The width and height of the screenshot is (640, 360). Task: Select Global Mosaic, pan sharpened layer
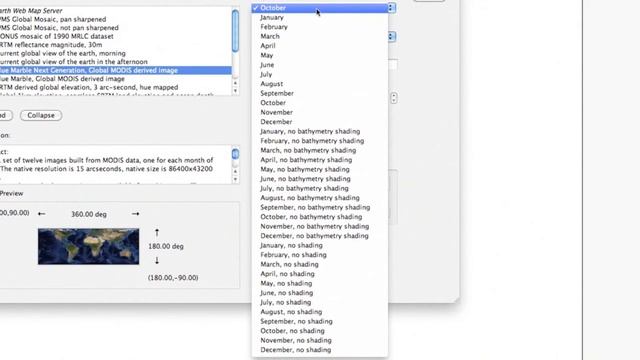click(116, 19)
